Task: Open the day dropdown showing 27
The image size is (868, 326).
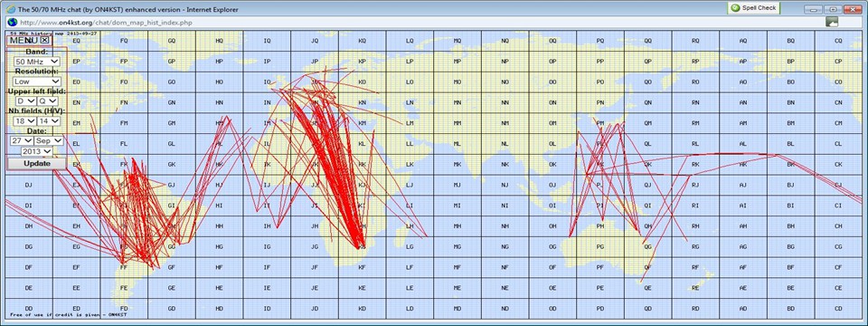Action: (22, 141)
